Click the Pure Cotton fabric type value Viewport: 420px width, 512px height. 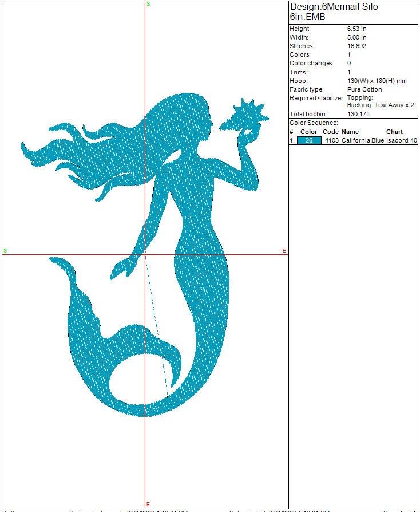(x=364, y=89)
